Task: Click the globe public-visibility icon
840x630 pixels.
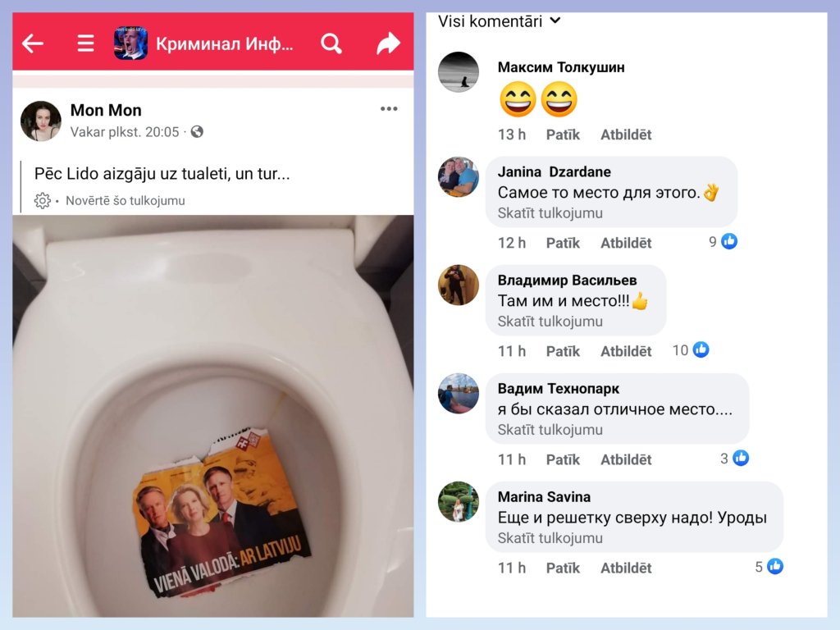Action: pyautogui.click(x=197, y=132)
